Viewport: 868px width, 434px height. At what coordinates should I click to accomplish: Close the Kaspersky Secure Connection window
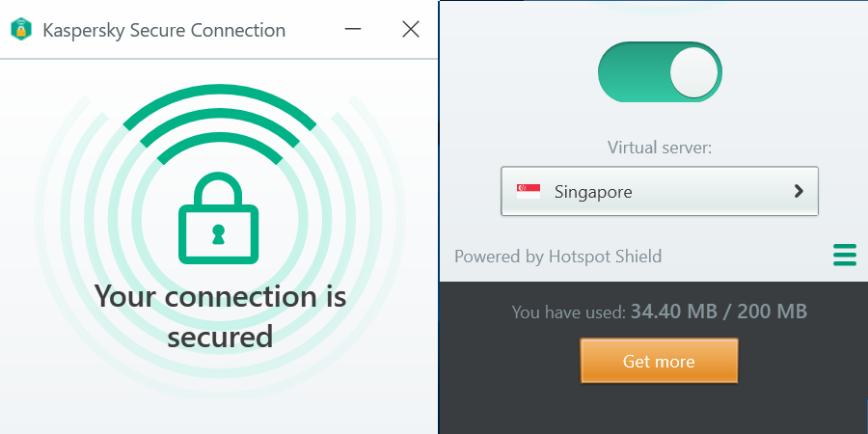pos(410,29)
